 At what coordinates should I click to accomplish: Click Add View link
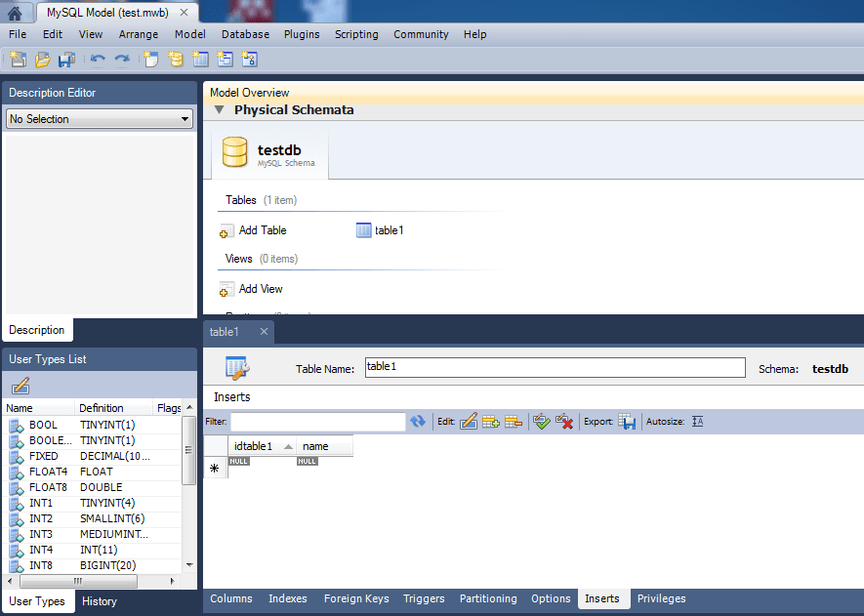[261, 289]
